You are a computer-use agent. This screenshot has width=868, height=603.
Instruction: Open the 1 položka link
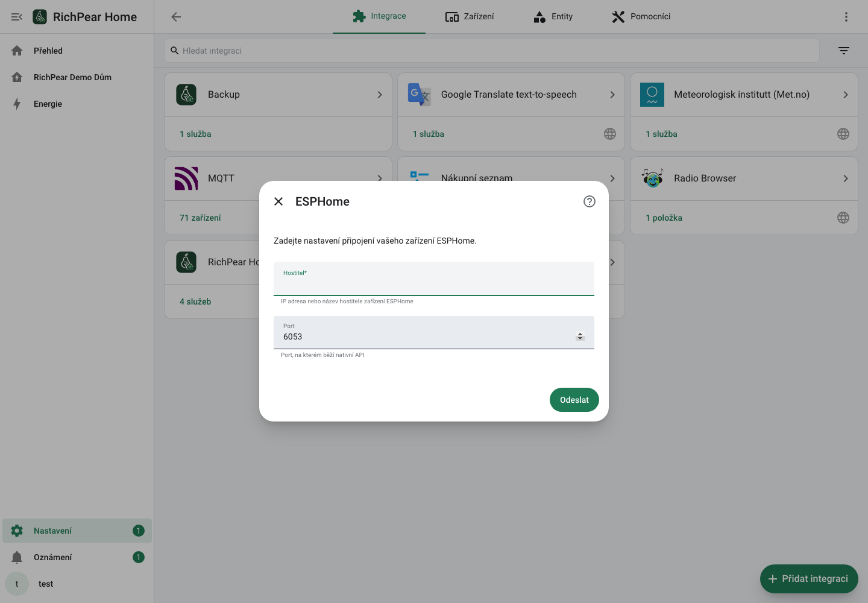664,218
